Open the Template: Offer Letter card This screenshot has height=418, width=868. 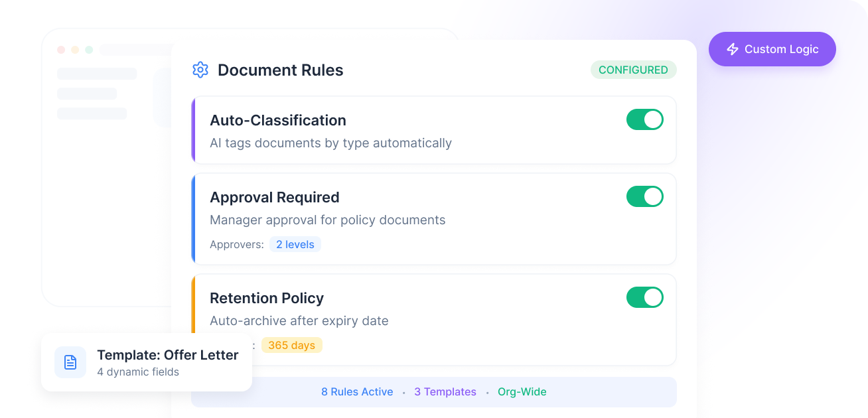click(x=147, y=362)
